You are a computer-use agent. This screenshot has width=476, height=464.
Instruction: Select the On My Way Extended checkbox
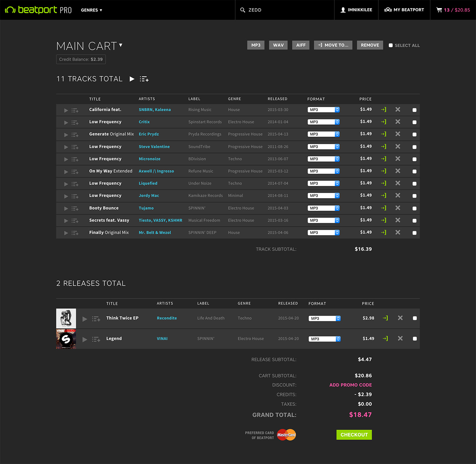pyautogui.click(x=414, y=171)
